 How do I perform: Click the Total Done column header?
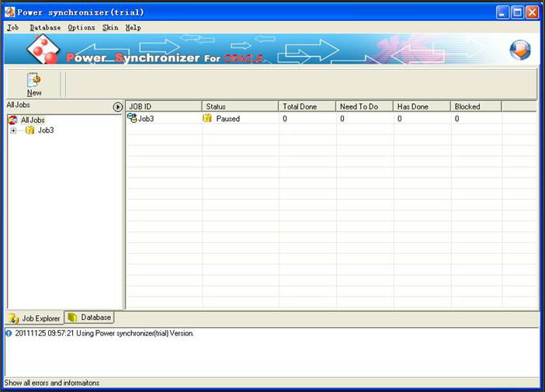307,106
